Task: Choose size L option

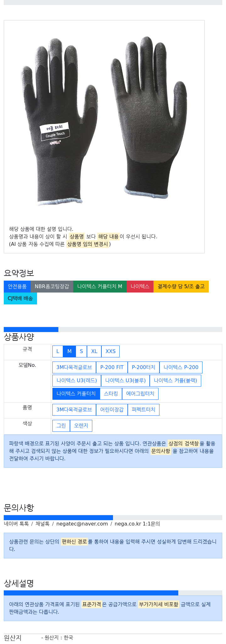Action: 58,351
